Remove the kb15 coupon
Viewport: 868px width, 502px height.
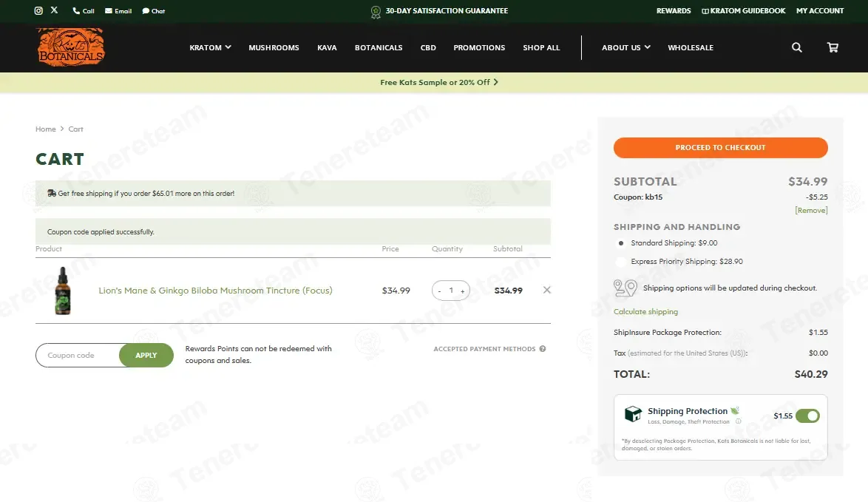pyautogui.click(x=811, y=210)
